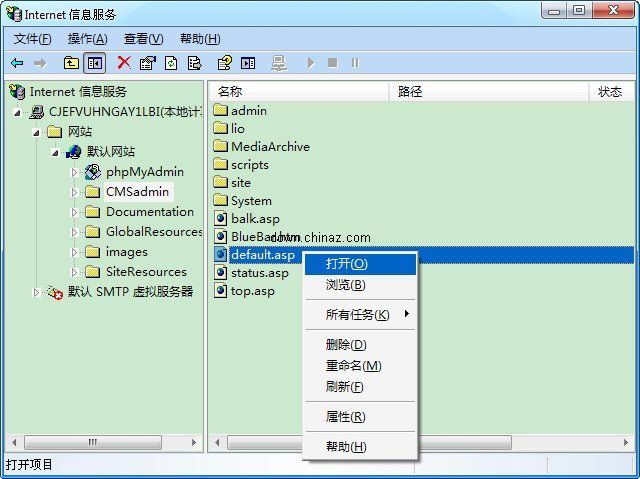
Task: Click the greyed computer connect icon
Action: pyautogui.click(x=279, y=63)
